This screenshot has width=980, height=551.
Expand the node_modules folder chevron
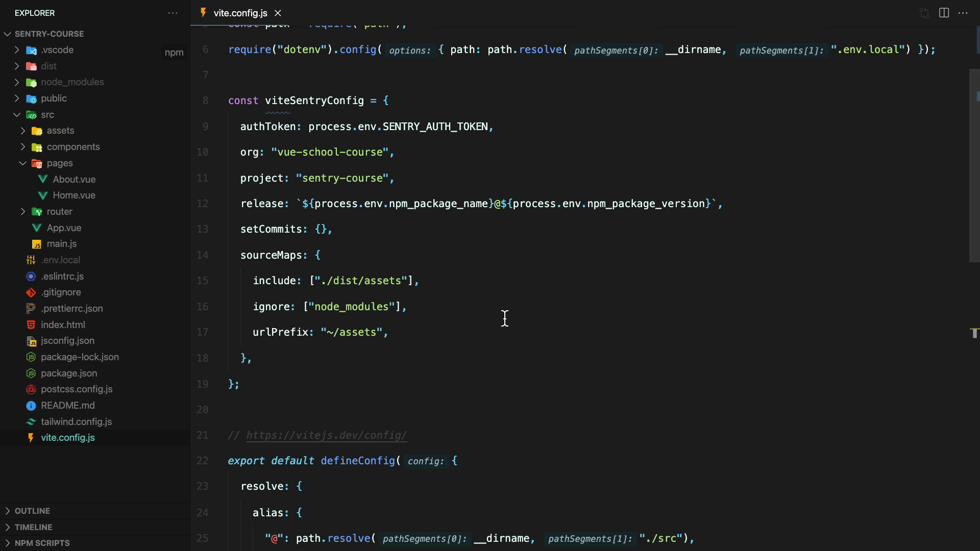(17, 82)
